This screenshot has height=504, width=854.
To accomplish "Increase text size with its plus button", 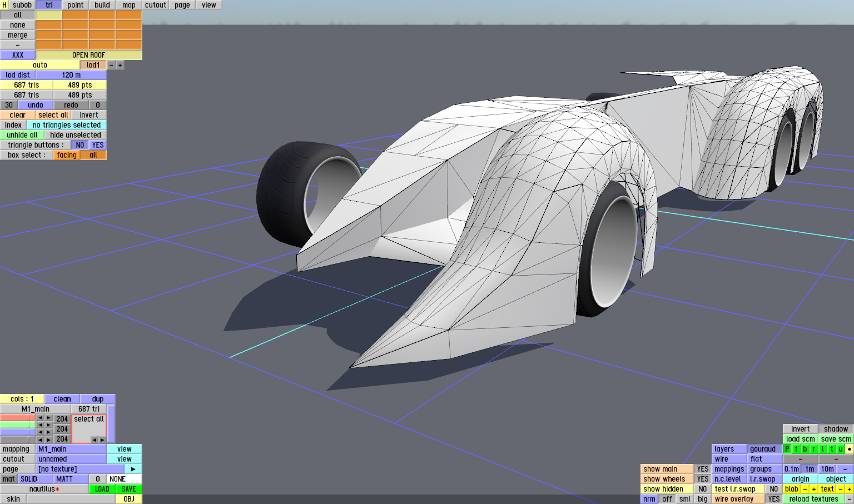I will (850, 489).
